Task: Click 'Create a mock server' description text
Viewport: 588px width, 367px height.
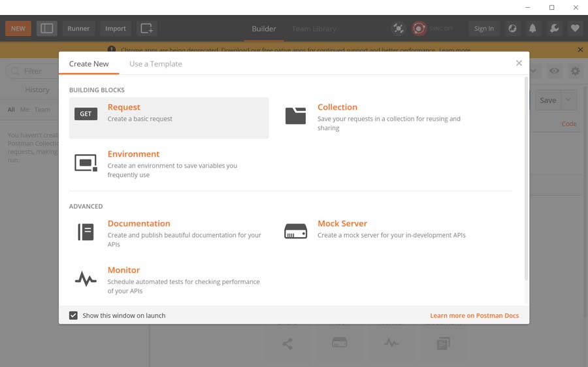Action: coord(391,235)
